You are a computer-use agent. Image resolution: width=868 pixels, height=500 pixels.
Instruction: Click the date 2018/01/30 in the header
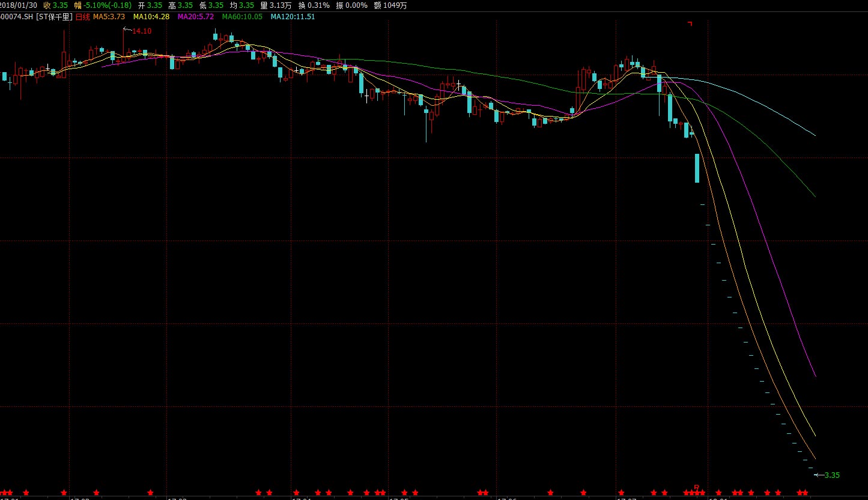(18, 5)
